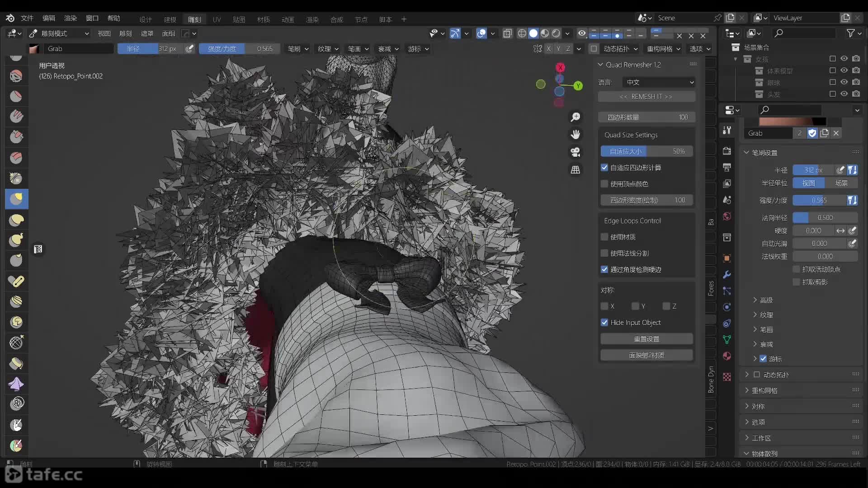Click the zoom magnifier viewport icon
This screenshot has height=488, width=868.
576,117
